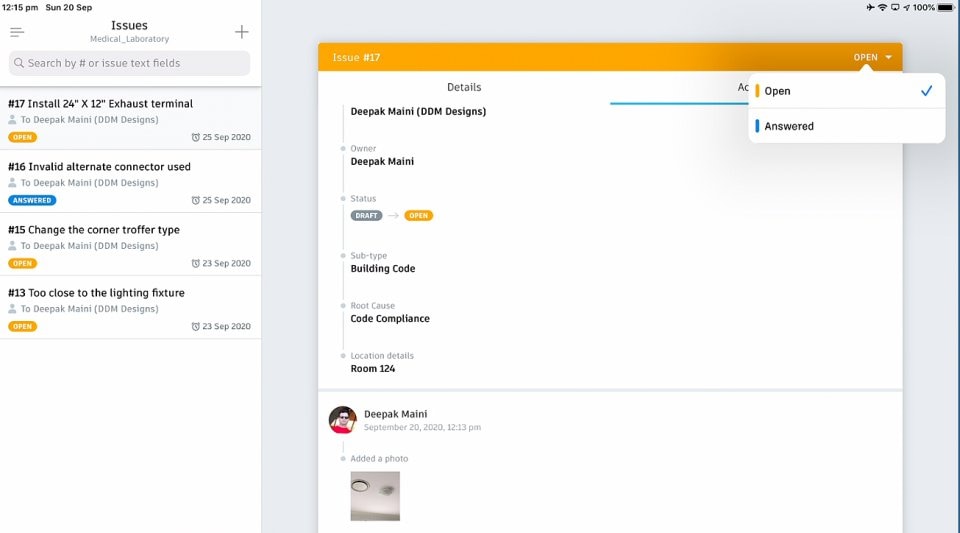960x533 pixels.
Task: Open issue #13 Too close to lighting fixture
Action: (130, 308)
